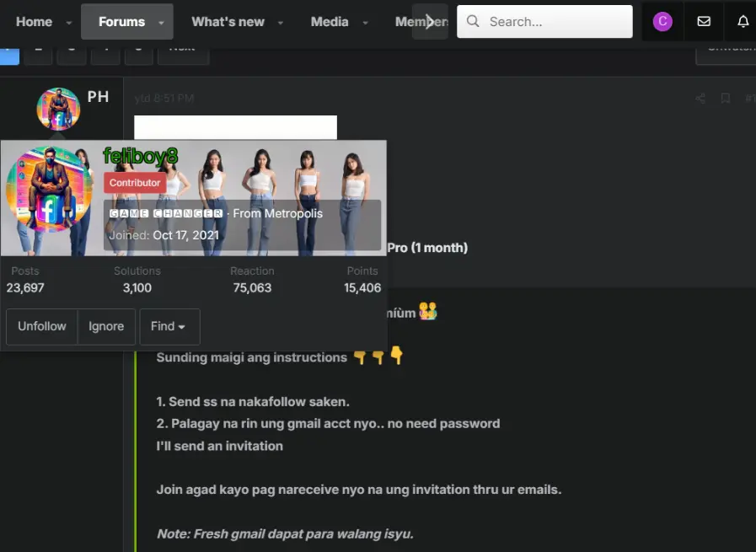This screenshot has width=756, height=552.
Task: Click the share icon on the post
Action: click(700, 99)
